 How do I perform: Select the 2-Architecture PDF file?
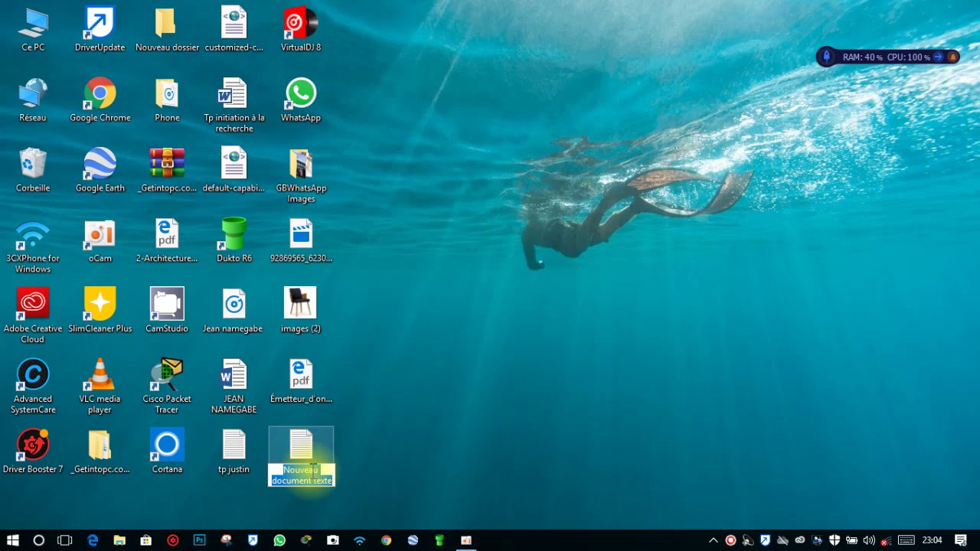(167, 241)
